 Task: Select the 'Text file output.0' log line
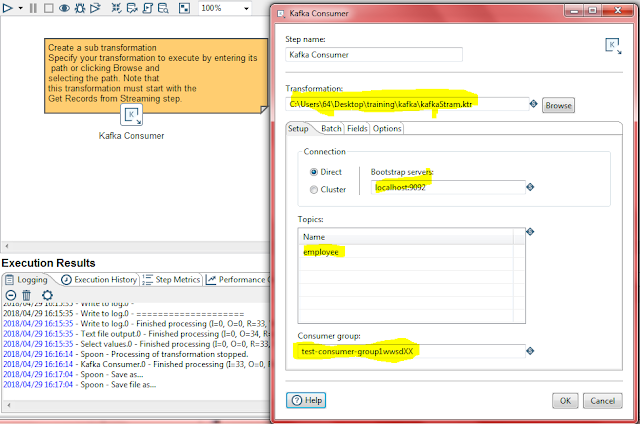(136, 334)
